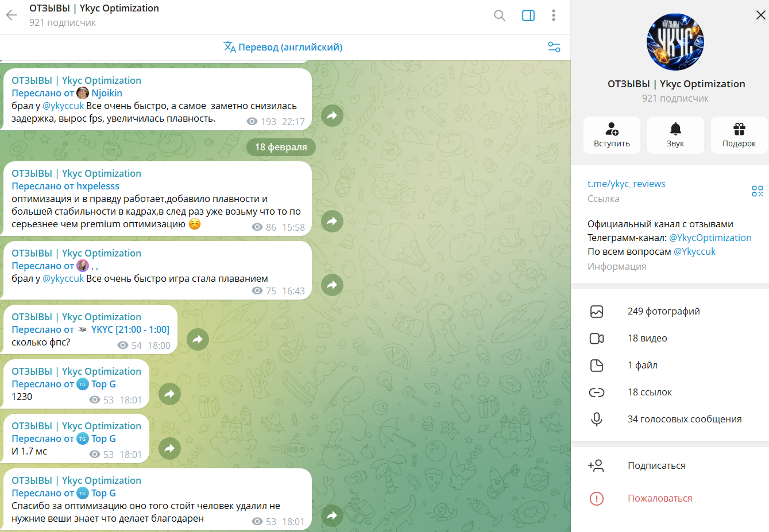
Task: Click the link icon beside 18 ссылок
Action: pyautogui.click(x=597, y=392)
